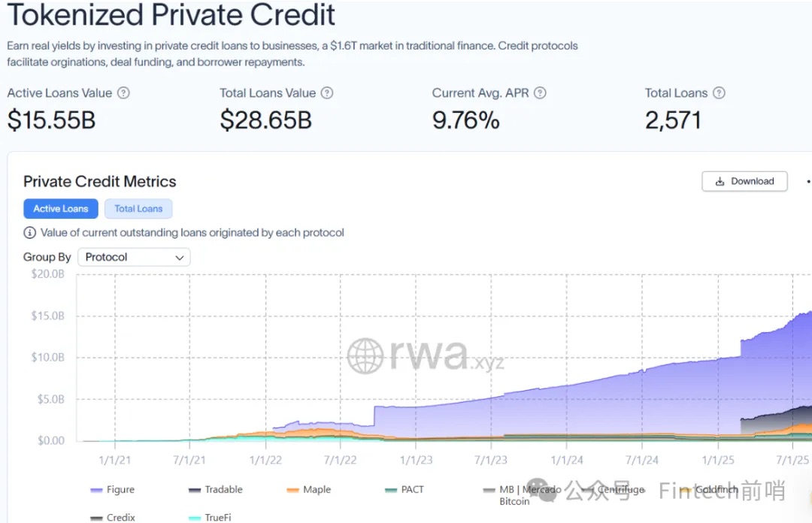The height and width of the screenshot is (523, 812).
Task: Click help icon next to Total Loans Value
Action: [327, 93]
